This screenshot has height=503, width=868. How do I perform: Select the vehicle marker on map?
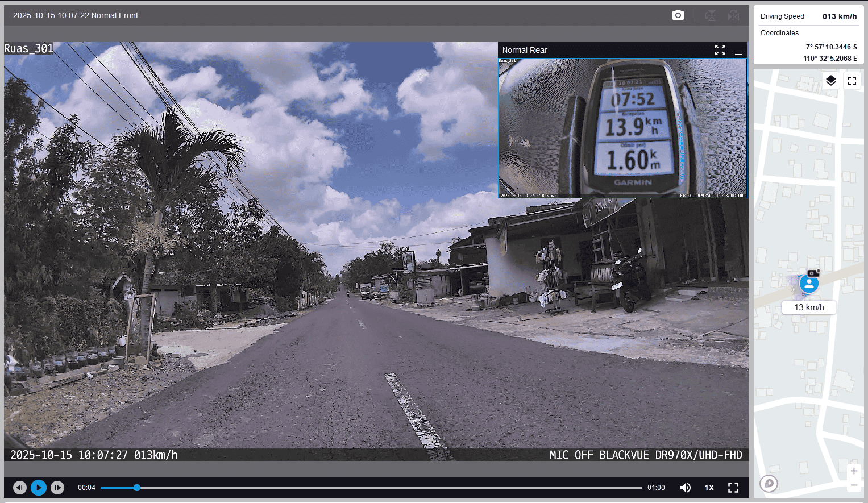point(809,284)
